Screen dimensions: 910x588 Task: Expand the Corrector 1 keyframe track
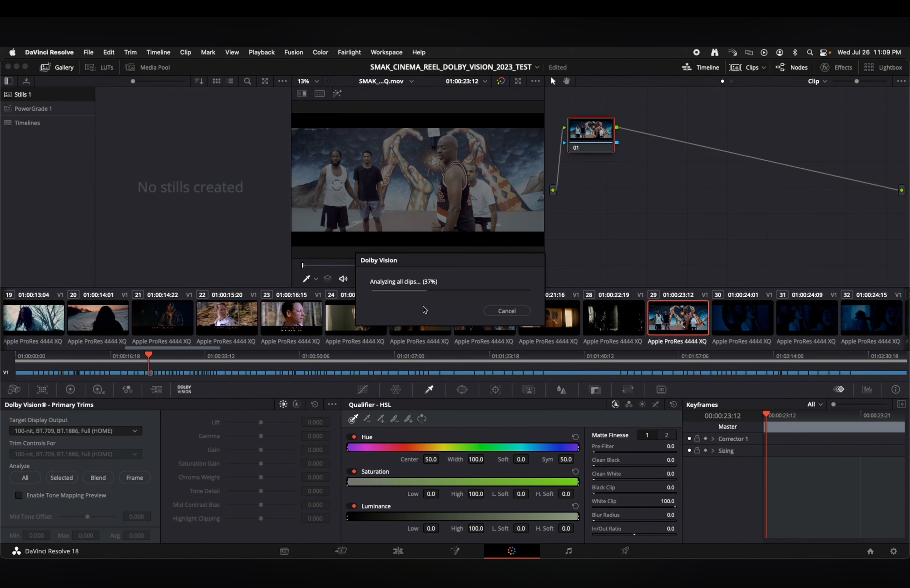pyautogui.click(x=713, y=439)
